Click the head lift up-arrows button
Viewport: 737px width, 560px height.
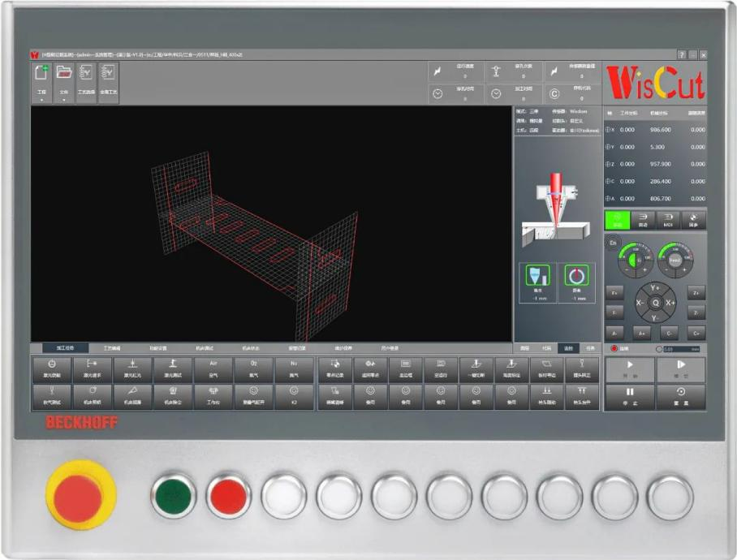click(x=582, y=397)
